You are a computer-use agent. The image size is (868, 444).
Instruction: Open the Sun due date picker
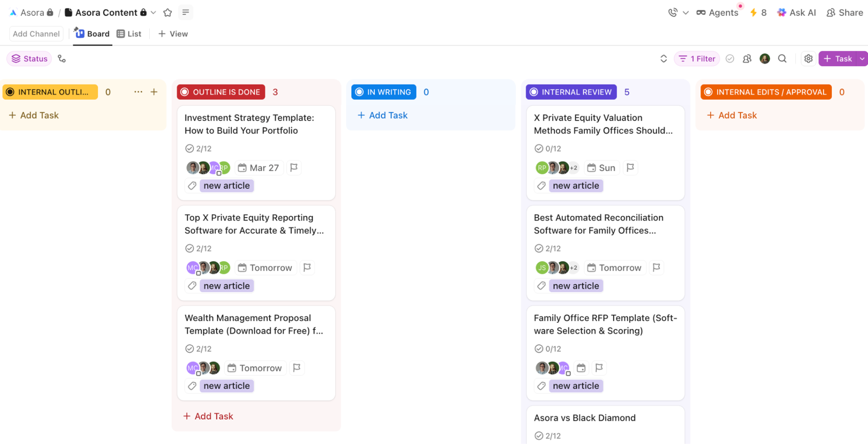(x=602, y=168)
